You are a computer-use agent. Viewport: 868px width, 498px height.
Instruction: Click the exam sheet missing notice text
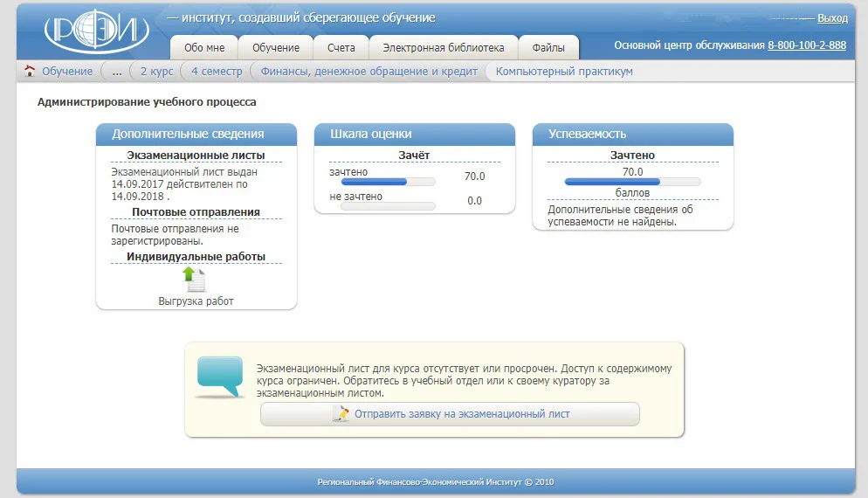pos(464,381)
